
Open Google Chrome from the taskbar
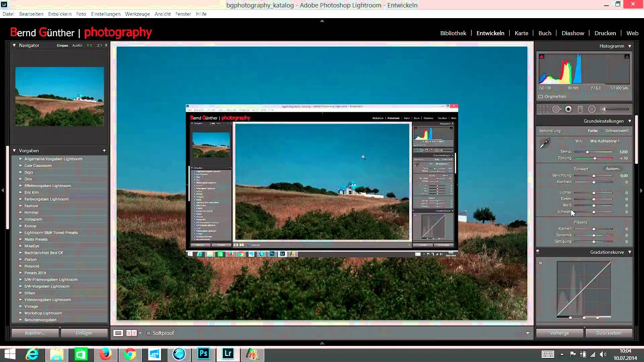(x=130, y=354)
